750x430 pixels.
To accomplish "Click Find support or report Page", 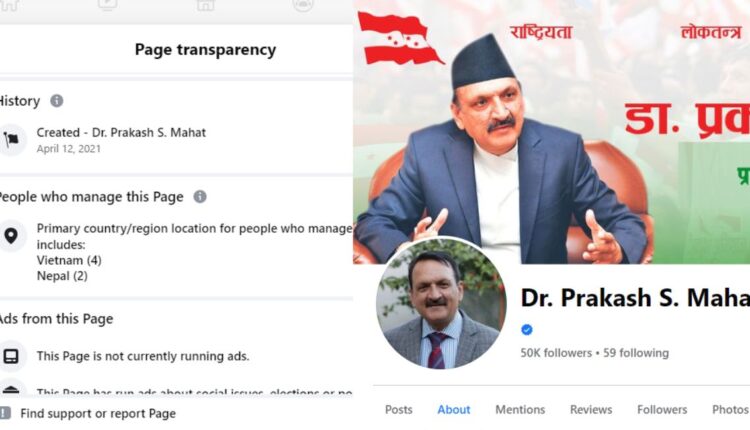I will 98,414.
